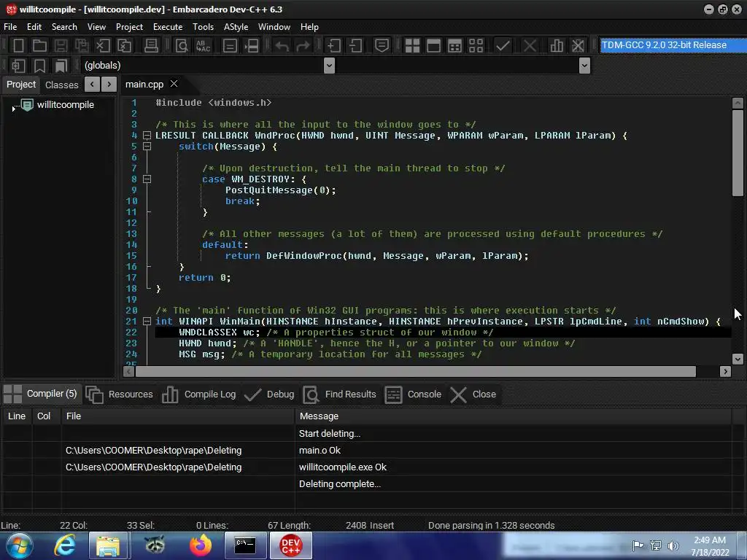The height and width of the screenshot is (560, 747).
Task: Click the Save All double-floppy icon
Action: click(x=82, y=46)
